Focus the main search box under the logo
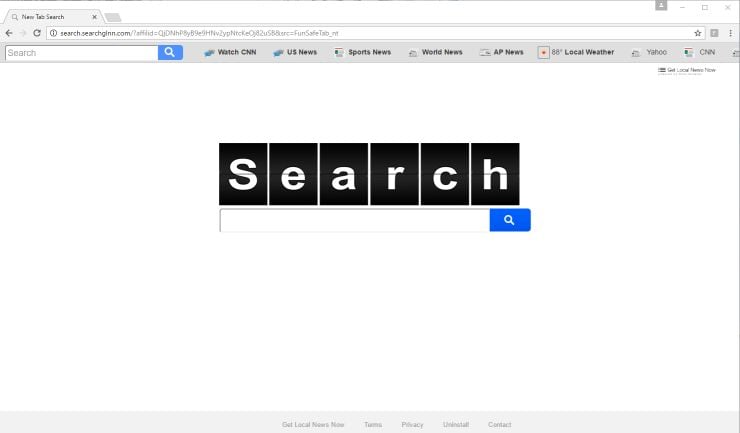740x433 pixels. 354,220
